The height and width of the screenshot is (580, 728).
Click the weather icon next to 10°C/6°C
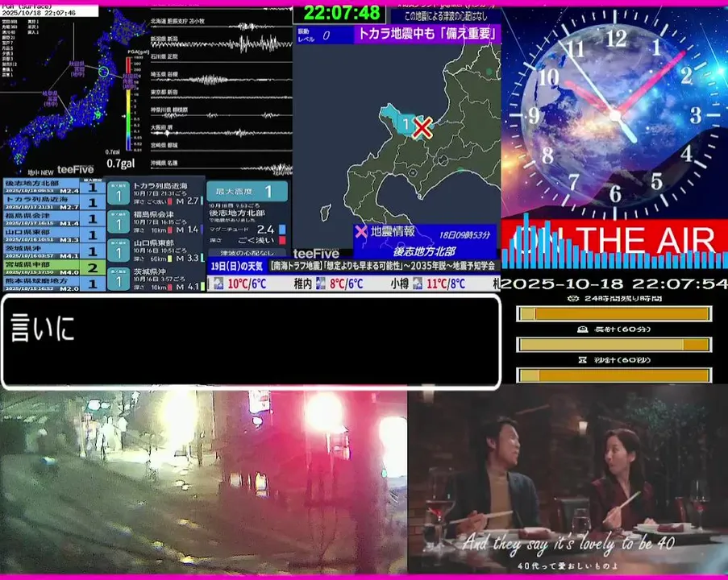tap(218, 284)
